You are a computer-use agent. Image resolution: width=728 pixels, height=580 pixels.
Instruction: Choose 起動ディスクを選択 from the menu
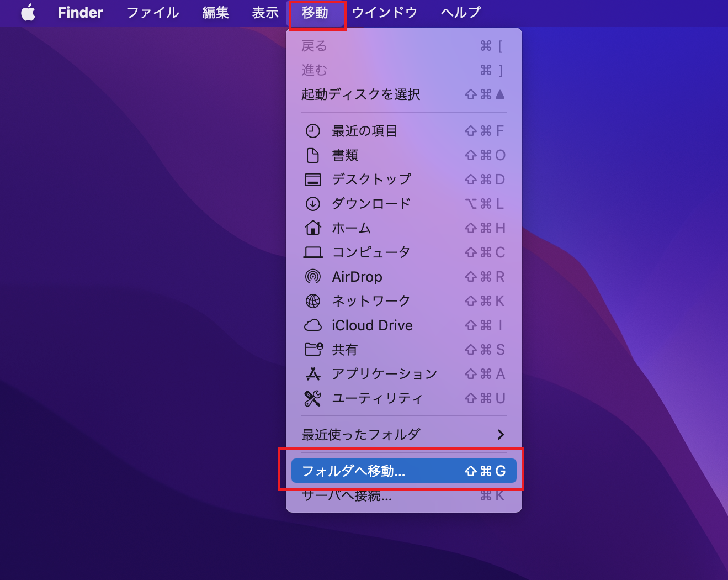click(404, 94)
